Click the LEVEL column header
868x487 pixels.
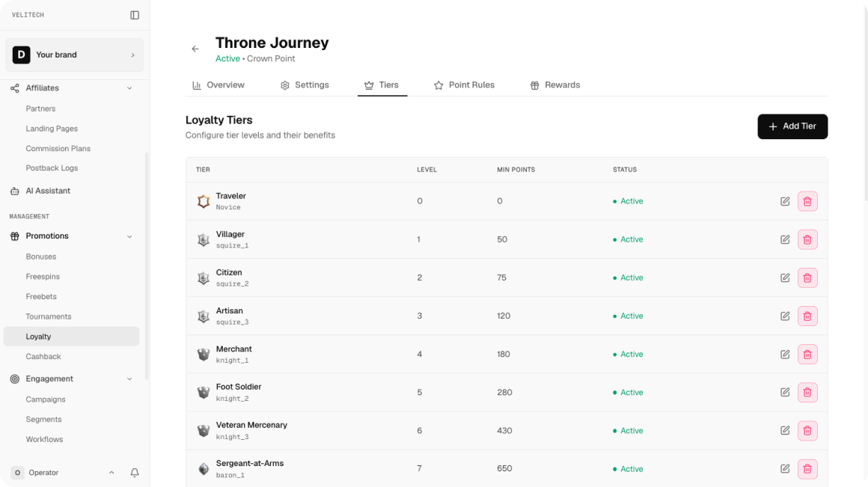pos(427,170)
